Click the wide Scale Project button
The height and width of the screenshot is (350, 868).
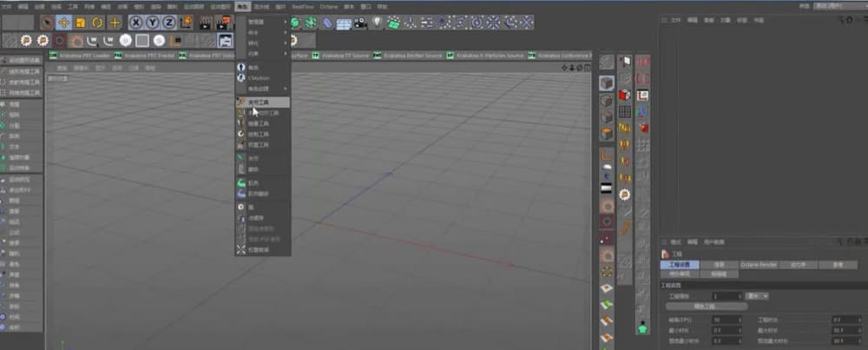point(707,307)
